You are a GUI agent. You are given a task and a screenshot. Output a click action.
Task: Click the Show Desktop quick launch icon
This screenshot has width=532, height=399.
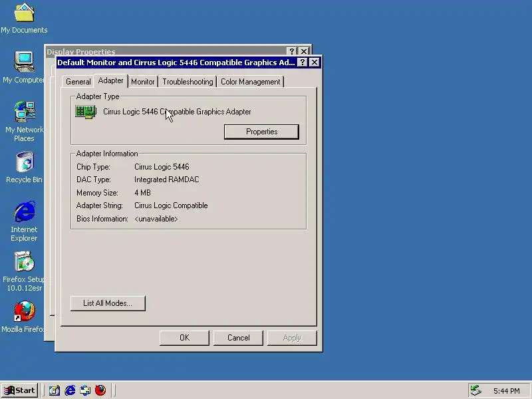tap(54, 390)
